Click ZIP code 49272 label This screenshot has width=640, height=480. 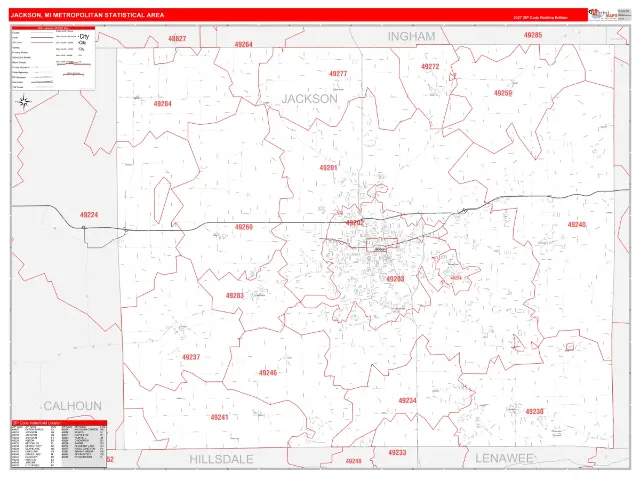click(x=430, y=67)
